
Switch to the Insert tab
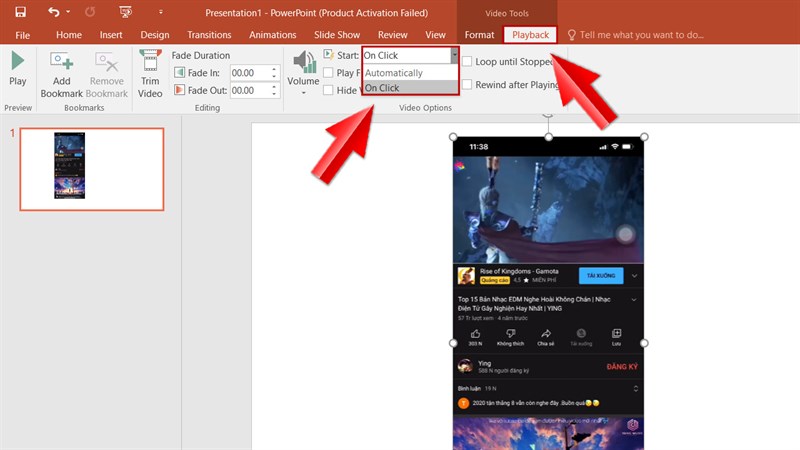click(111, 35)
